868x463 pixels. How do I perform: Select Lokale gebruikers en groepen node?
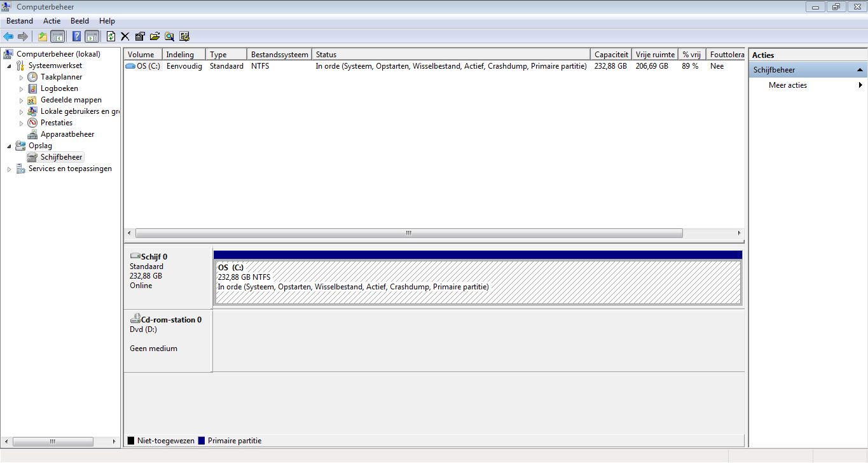(x=79, y=111)
